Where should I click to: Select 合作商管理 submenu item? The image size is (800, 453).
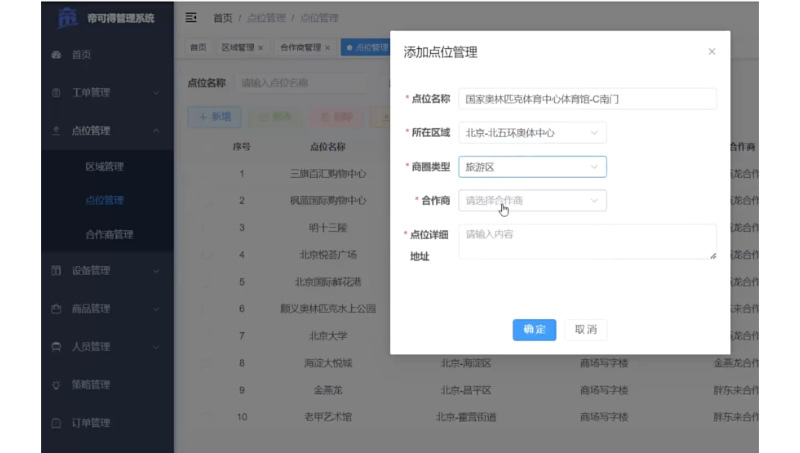click(x=107, y=235)
